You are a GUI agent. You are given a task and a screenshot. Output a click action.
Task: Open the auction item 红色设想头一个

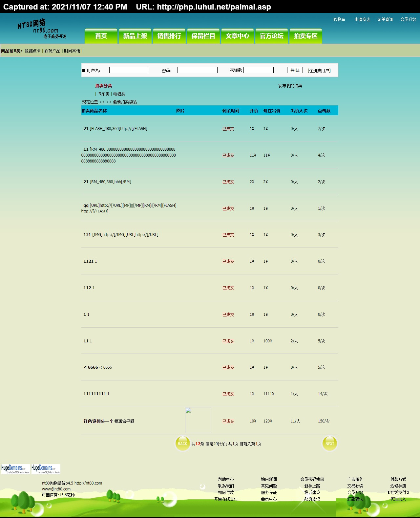(x=98, y=421)
